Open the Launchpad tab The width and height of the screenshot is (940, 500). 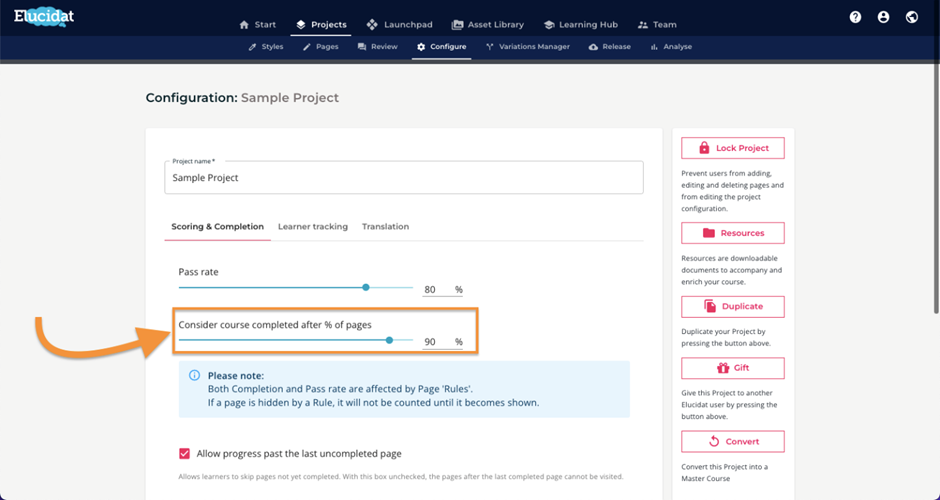point(399,25)
